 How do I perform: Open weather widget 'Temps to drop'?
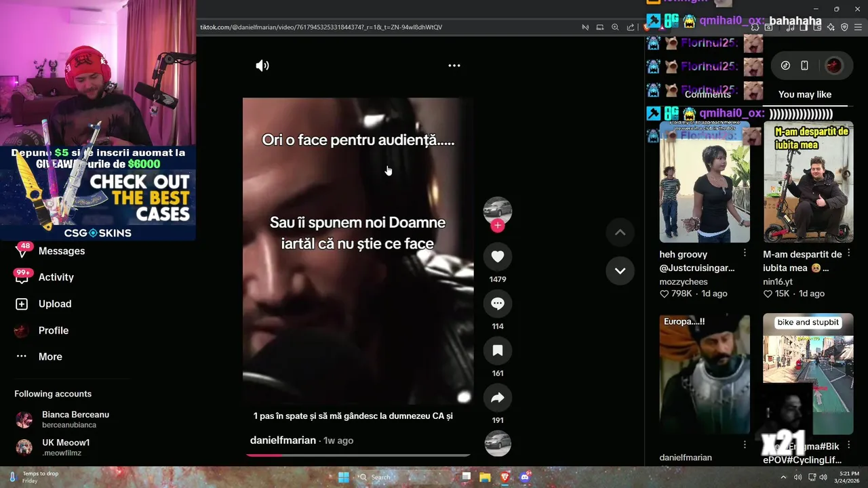click(33, 477)
